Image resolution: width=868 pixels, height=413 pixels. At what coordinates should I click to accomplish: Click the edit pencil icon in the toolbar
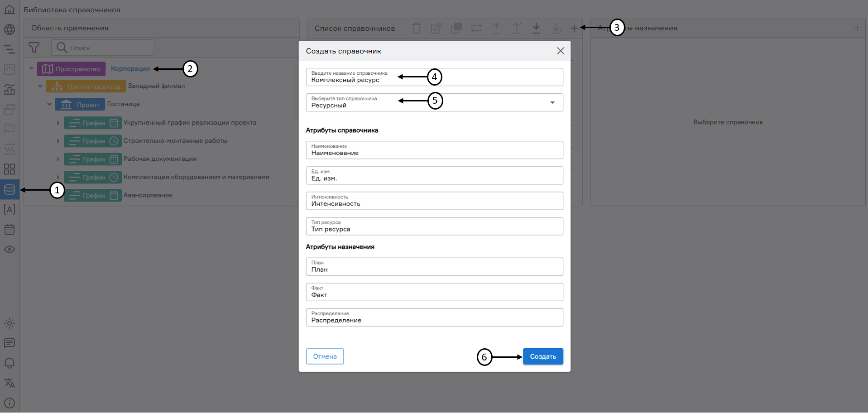pyautogui.click(x=436, y=28)
